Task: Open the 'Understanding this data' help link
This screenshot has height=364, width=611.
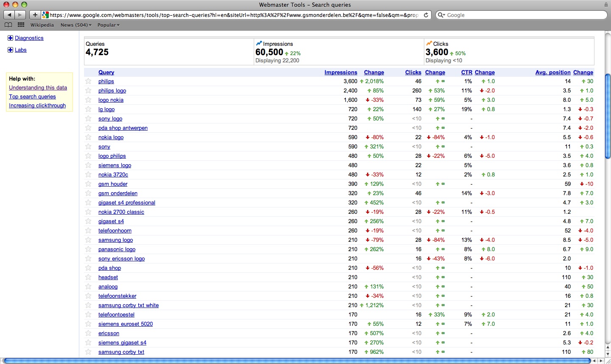Action: point(38,88)
